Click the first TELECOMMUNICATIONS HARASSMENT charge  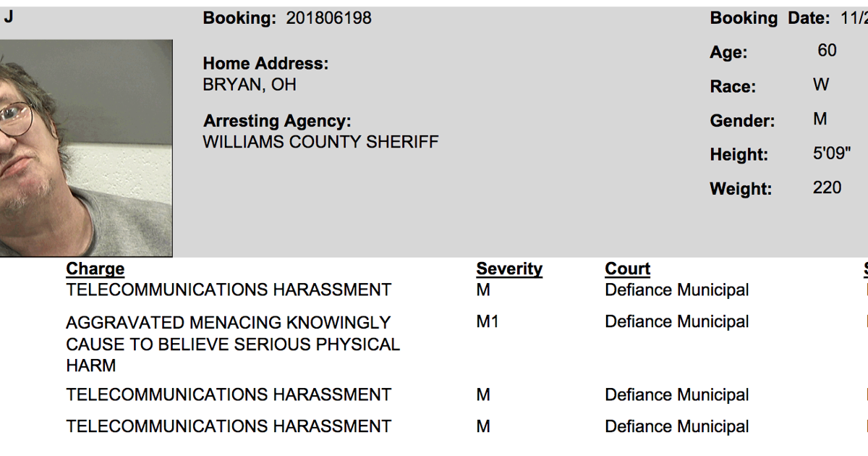229,290
